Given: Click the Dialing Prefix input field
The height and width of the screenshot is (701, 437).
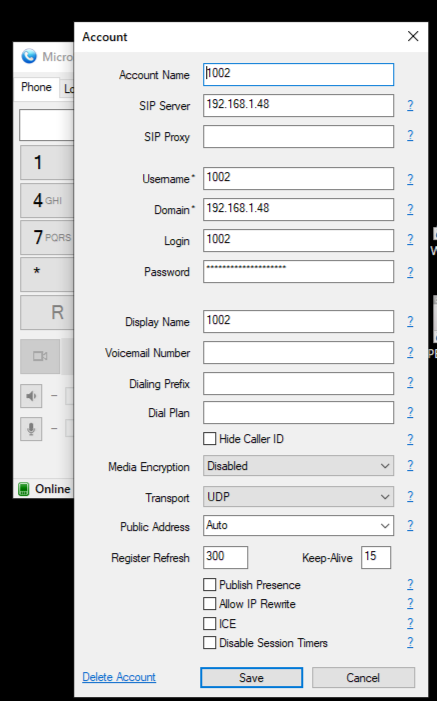Looking at the screenshot, I should tap(298, 384).
